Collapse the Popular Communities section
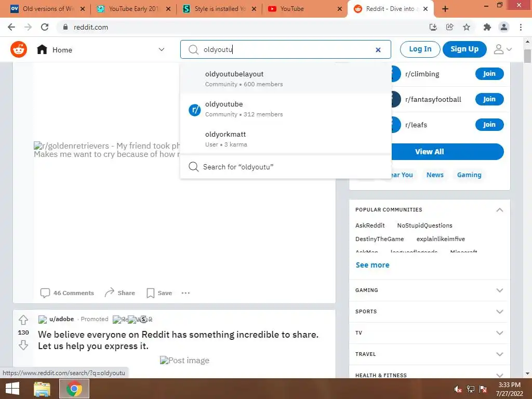 tap(499, 210)
